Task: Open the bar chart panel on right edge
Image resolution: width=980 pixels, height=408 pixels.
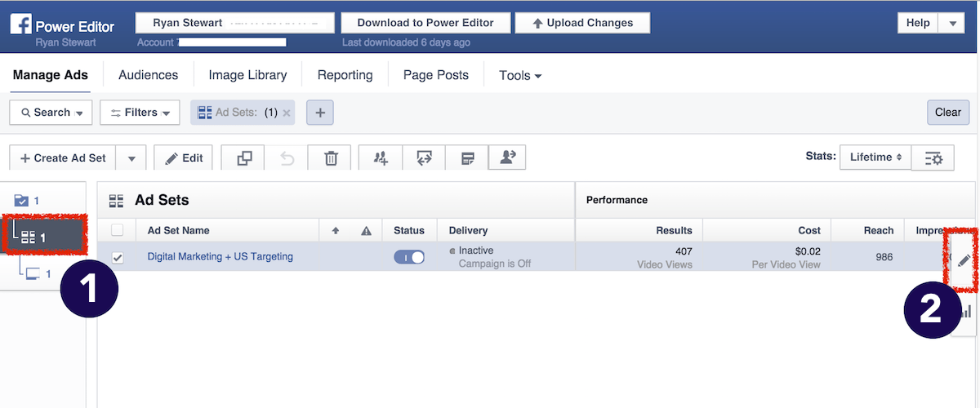Action: pos(965,311)
